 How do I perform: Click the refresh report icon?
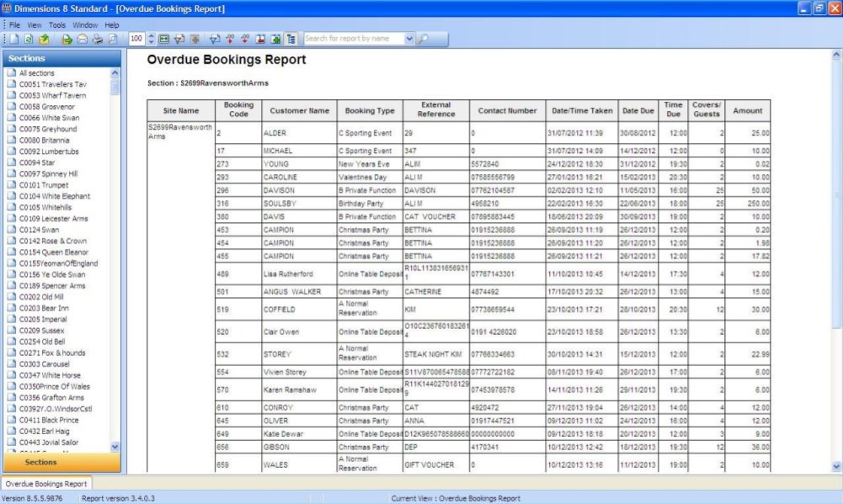coord(30,39)
